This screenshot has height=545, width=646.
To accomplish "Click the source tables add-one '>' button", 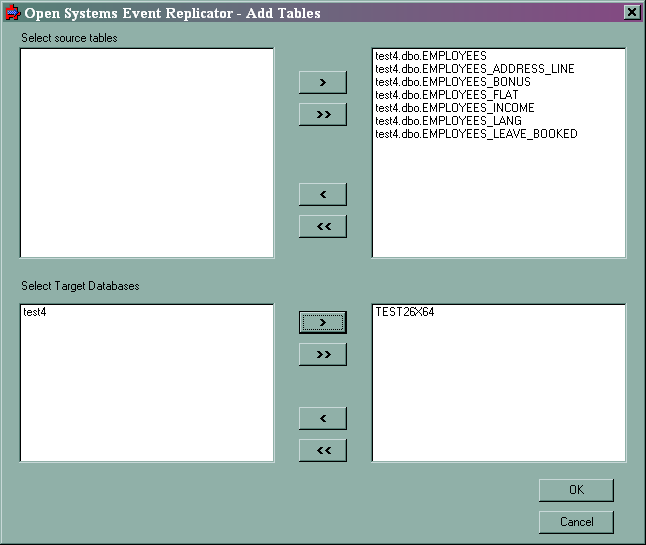I will coord(323,82).
